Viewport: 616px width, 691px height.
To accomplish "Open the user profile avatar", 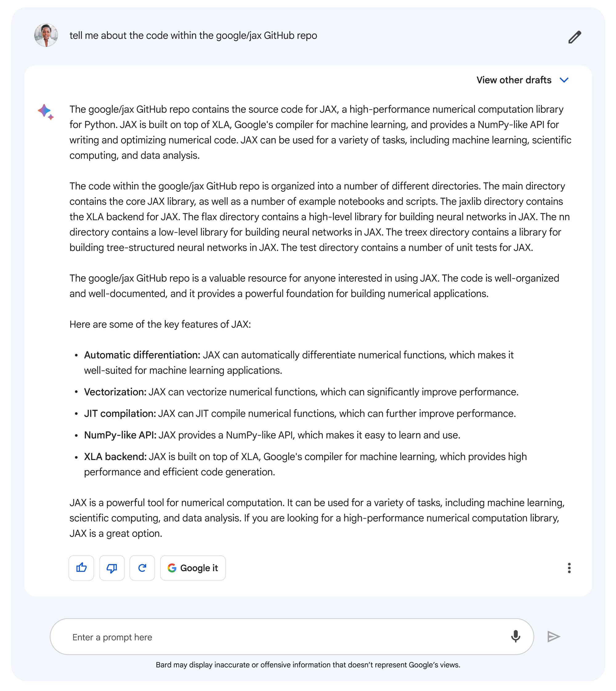I will [x=46, y=35].
